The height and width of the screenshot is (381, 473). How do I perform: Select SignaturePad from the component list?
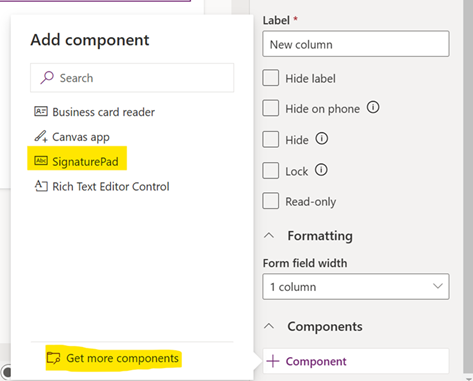click(77, 161)
